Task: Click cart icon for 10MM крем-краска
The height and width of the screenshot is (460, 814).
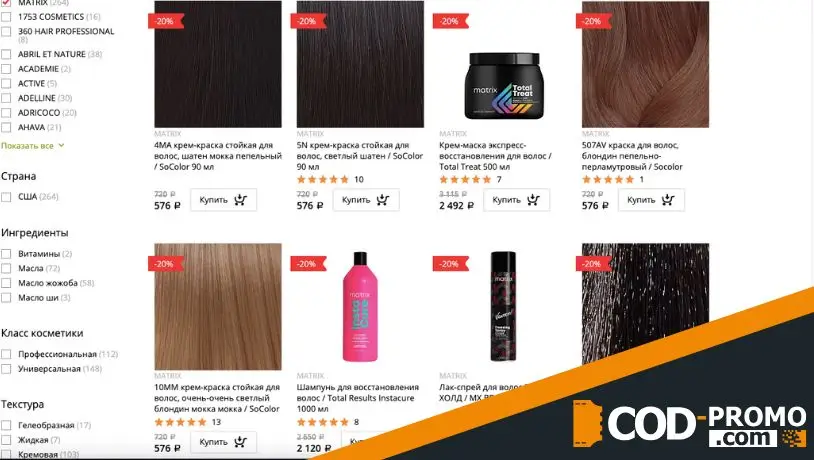Action: click(x=240, y=442)
